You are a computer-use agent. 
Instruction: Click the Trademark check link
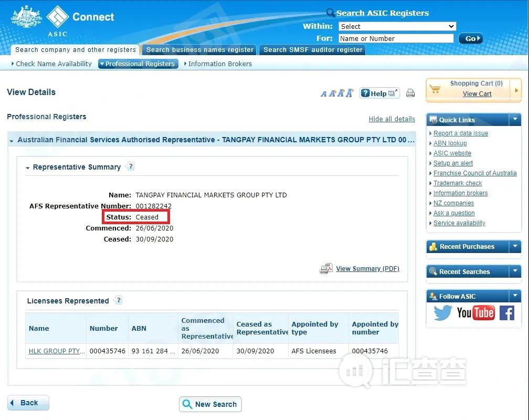click(458, 183)
